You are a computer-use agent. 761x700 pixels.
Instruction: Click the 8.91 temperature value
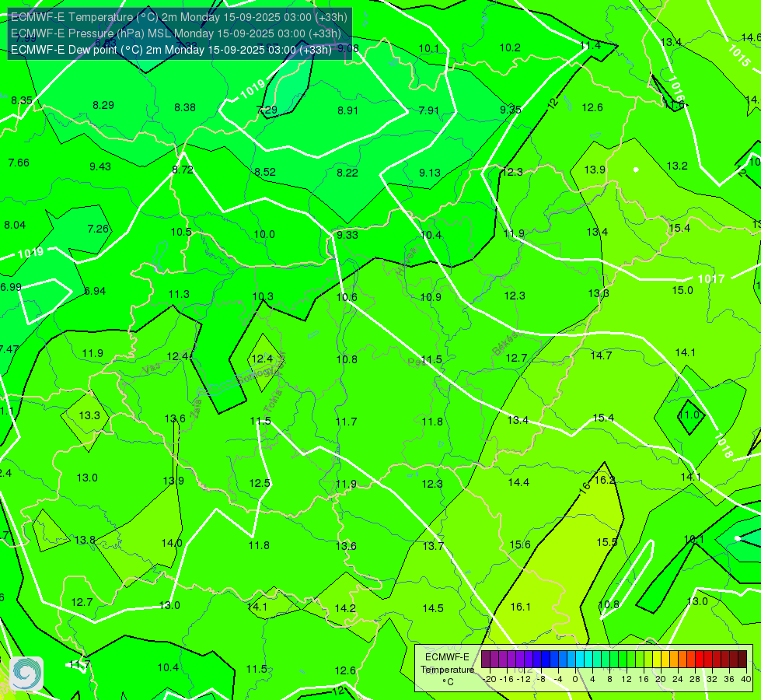(348, 110)
